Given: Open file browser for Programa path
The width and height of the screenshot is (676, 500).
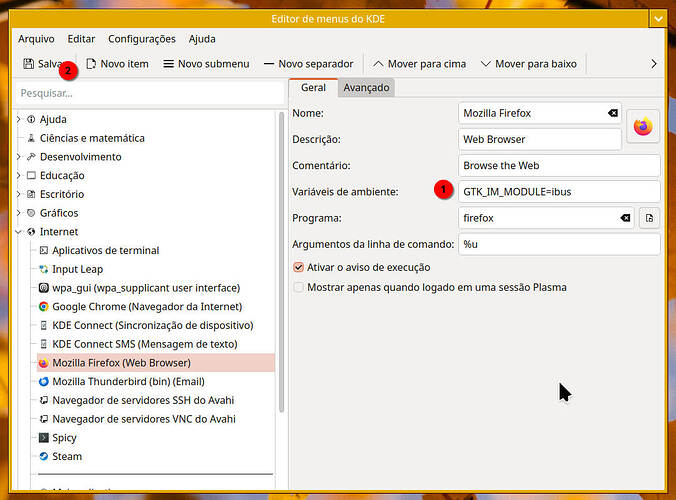Looking at the screenshot, I should tap(649, 218).
